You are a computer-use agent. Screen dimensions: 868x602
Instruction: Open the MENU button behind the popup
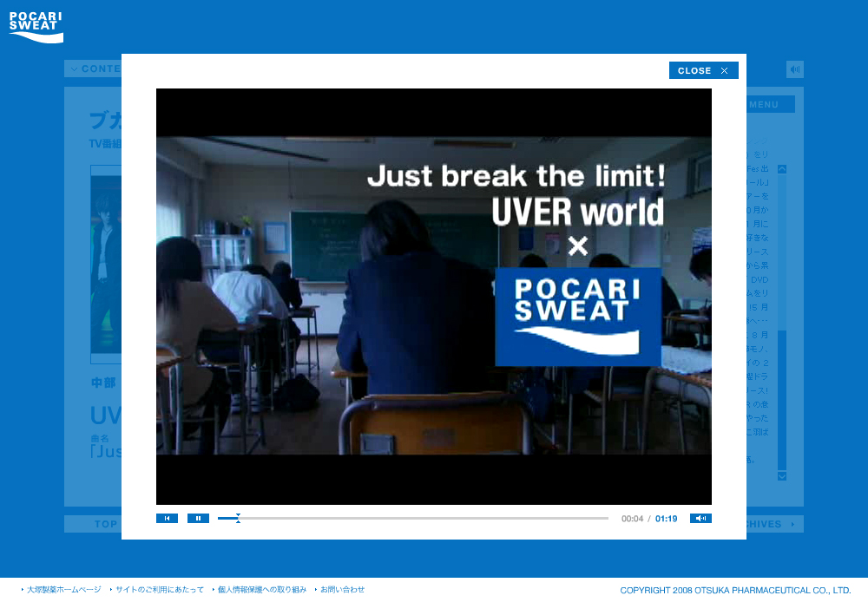pyautogui.click(x=771, y=105)
